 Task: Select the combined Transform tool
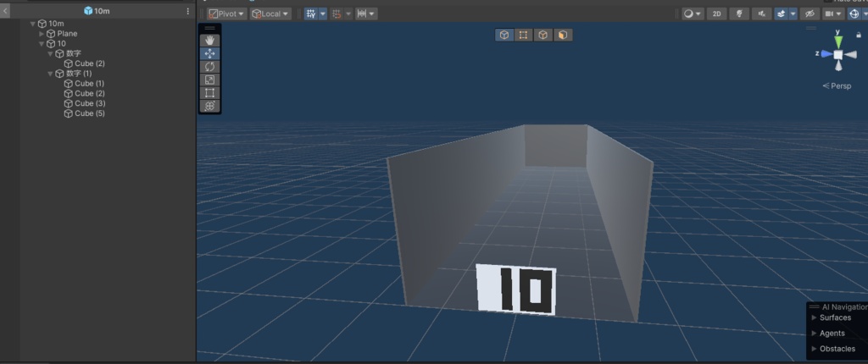tap(210, 106)
